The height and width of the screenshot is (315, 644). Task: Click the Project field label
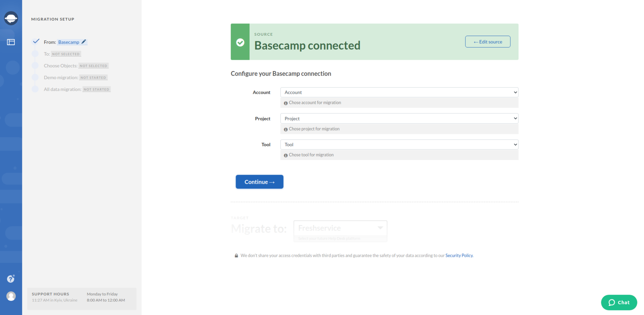pos(262,119)
